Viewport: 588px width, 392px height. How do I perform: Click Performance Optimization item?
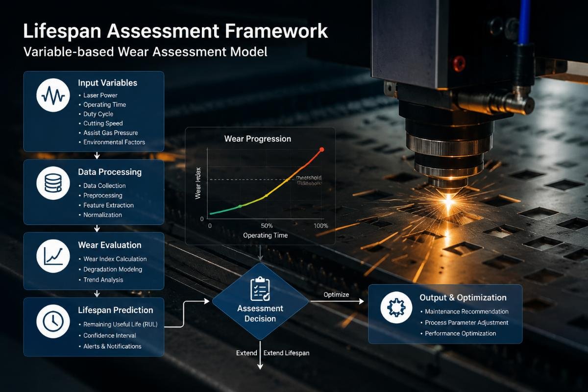click(460, 333)
